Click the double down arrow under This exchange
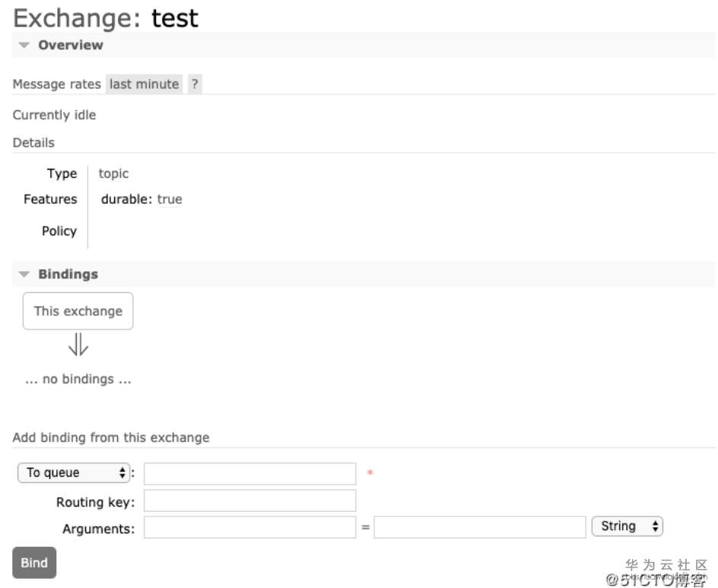Image resolution: width=718 pixels, height=588 pixels. click(x=78, y=347)
